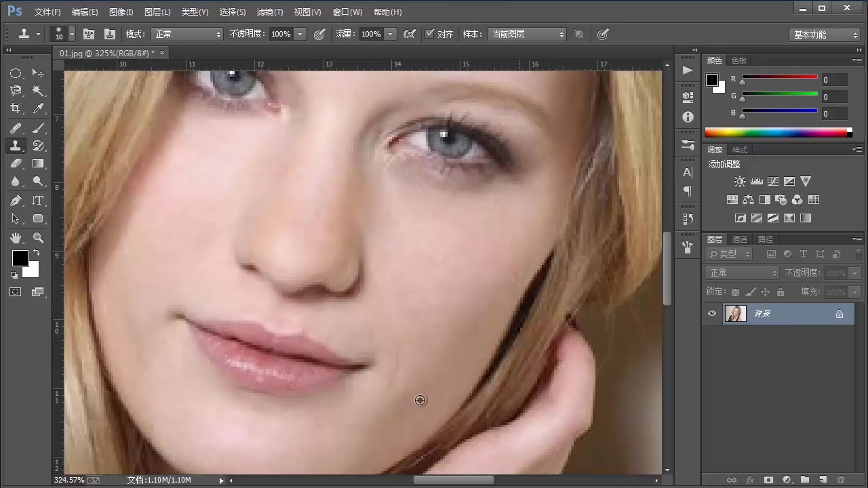868x488 pixels.
Task: Select the History Brush tool
Action: coord(38,146)
